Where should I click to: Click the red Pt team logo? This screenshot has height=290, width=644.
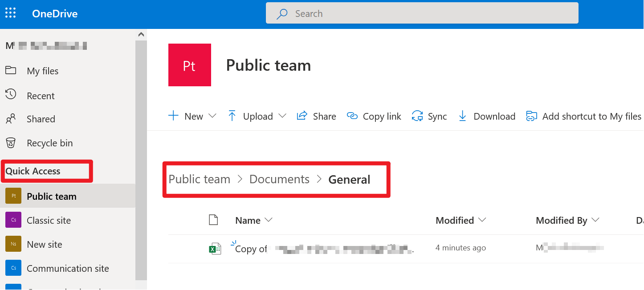point(190,65)
